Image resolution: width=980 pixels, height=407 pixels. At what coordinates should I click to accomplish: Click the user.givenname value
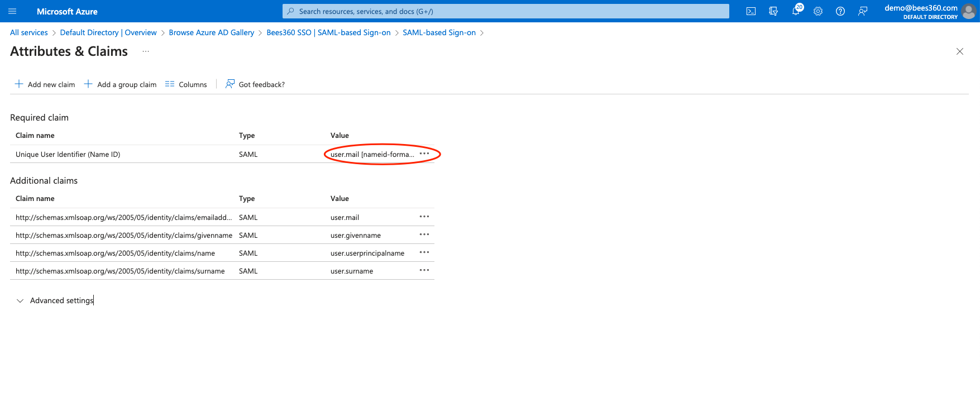[356, 235]
